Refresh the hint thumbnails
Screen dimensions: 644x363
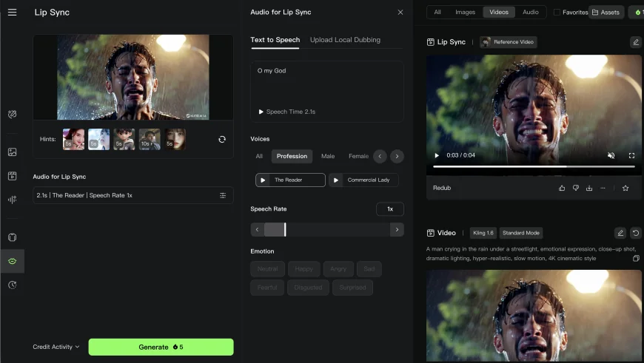(x=222, y=140)
